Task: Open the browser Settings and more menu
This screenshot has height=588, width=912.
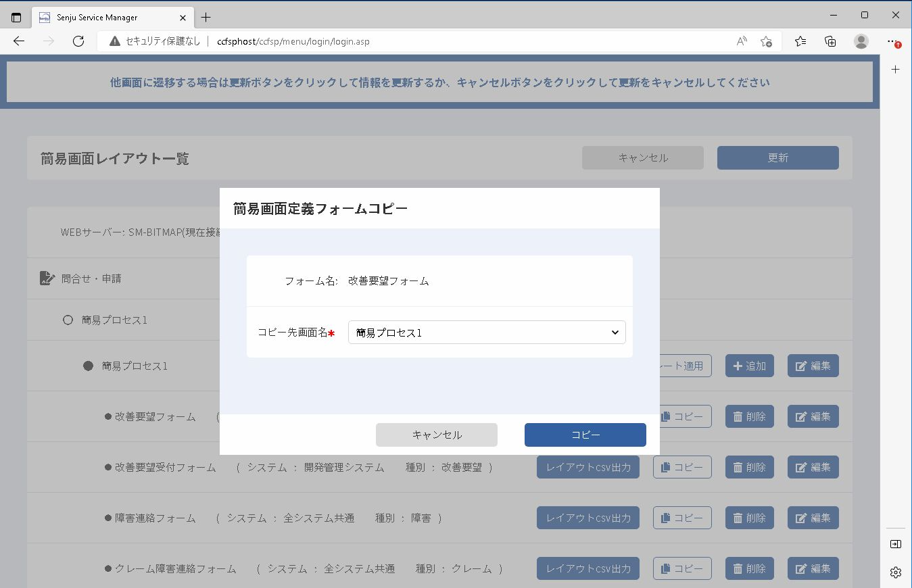Action: pyautogui.click(x=893, y=41)
